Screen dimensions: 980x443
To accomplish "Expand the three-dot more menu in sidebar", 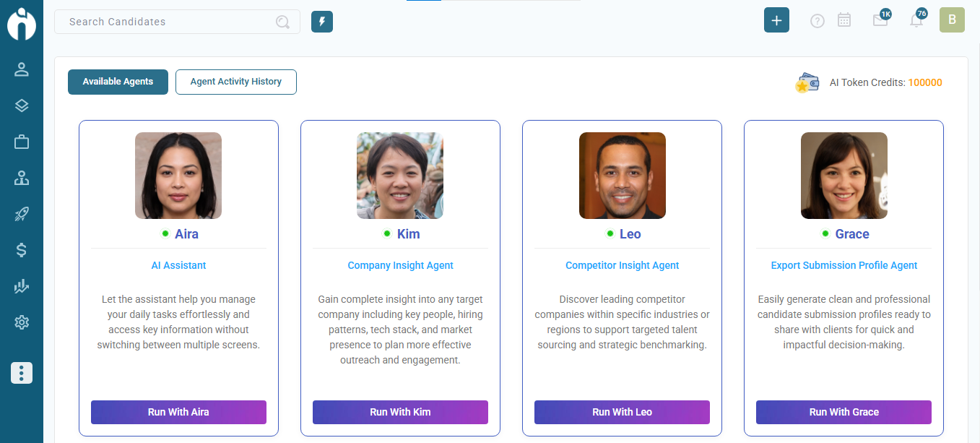I will [22, 373].
